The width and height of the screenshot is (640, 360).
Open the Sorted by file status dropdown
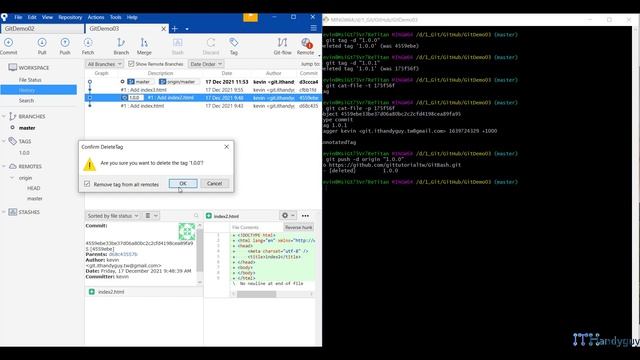(113, 216)
